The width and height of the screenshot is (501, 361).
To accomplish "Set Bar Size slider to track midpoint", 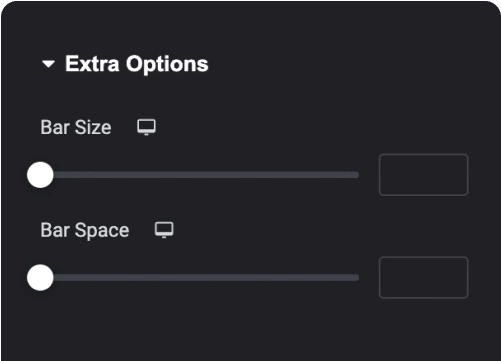I will pos(200,175).
